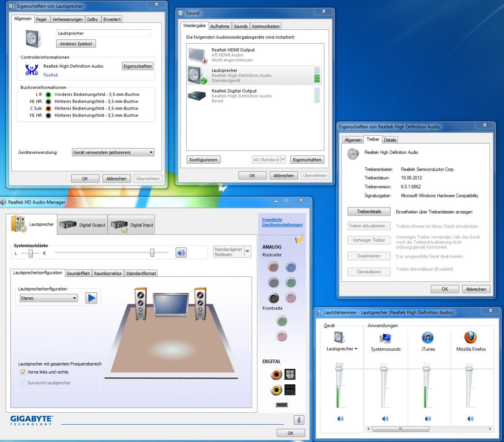Image resolution: width=504 pixels, height=442 pixels.
Task: Select the Realtek HDMI Output device icon
Action: [x=198, y=55]
